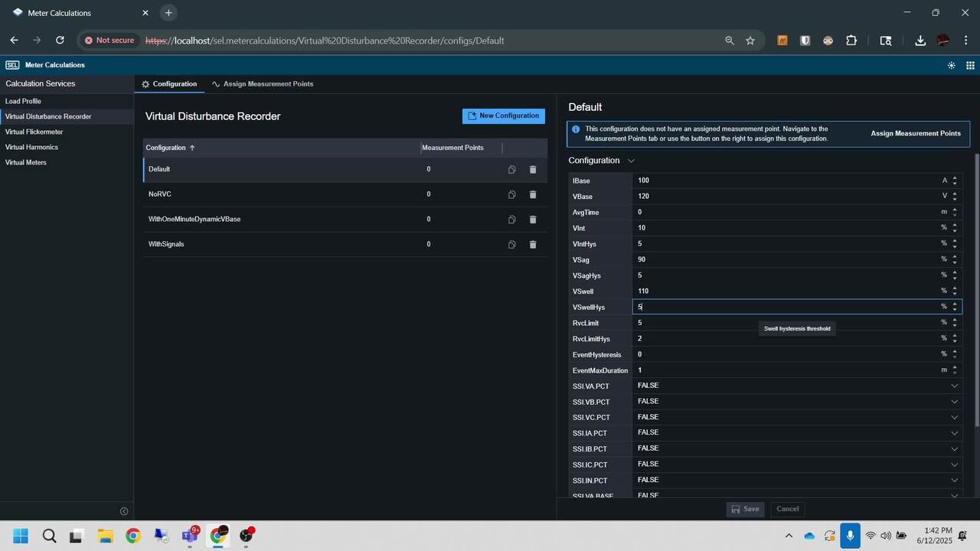Open File Explorer from the taskbar
The width and height of the screenshot is (980, 551).
coord(105,536)
